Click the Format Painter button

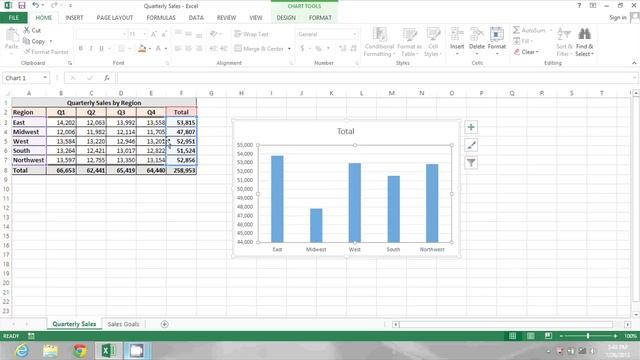(x=46, y=52)
